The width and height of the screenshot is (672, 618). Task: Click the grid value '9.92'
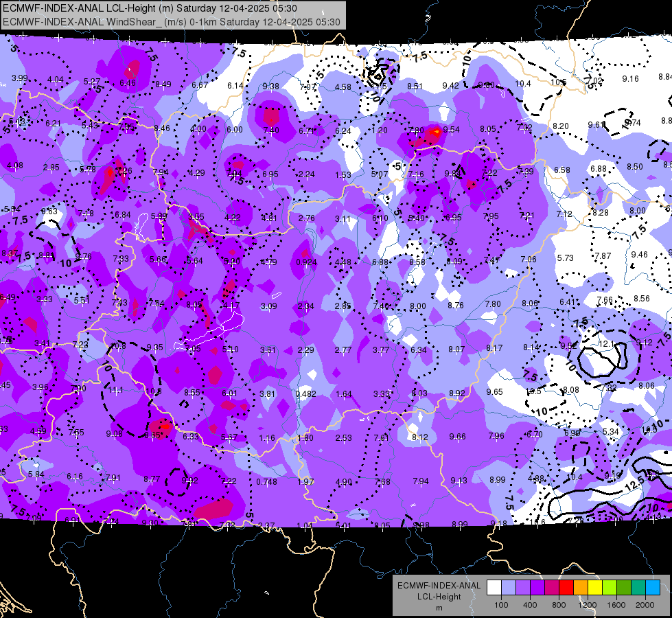coord(190,480)
